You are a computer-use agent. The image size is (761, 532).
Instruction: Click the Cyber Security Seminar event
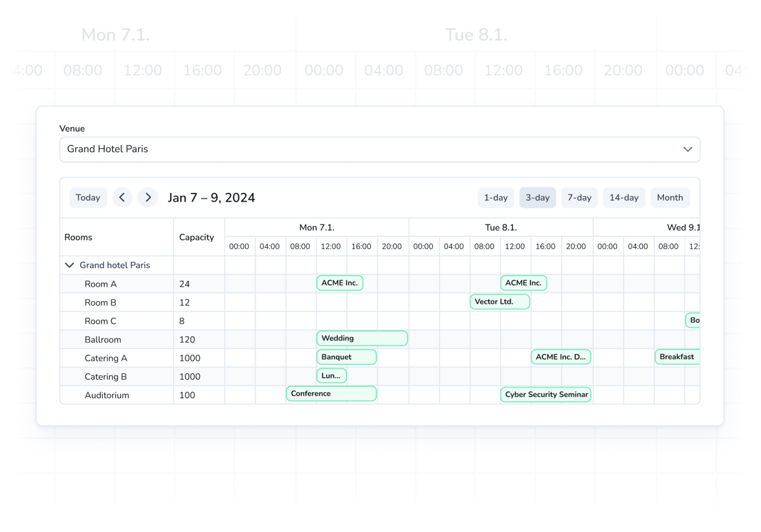point(546,395)
